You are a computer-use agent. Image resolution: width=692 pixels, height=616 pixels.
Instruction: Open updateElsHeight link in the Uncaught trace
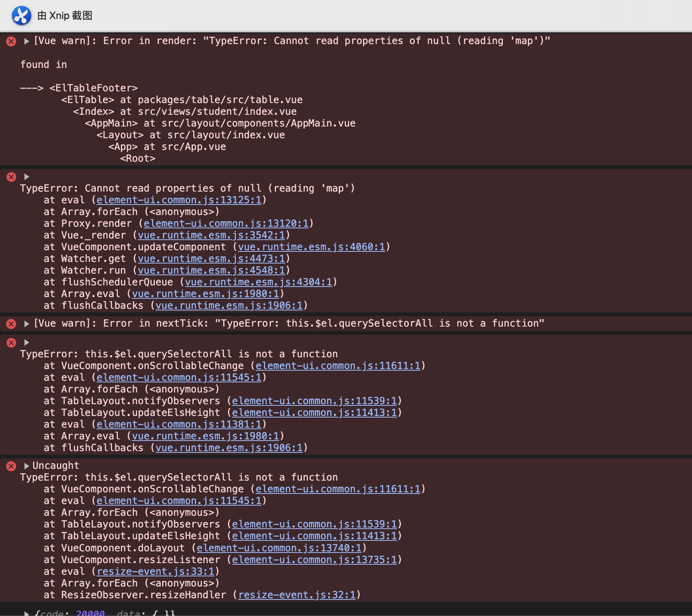pos(314,536)
